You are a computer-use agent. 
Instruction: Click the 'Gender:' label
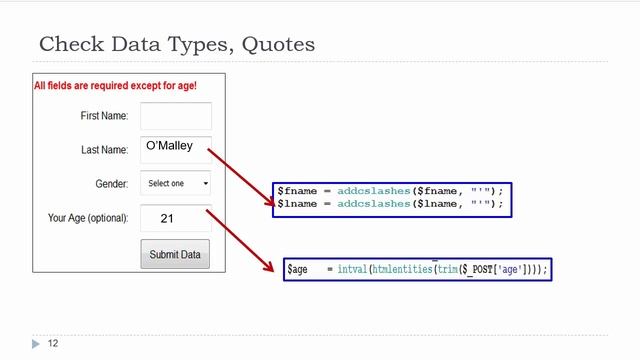(x=111, y=184)
